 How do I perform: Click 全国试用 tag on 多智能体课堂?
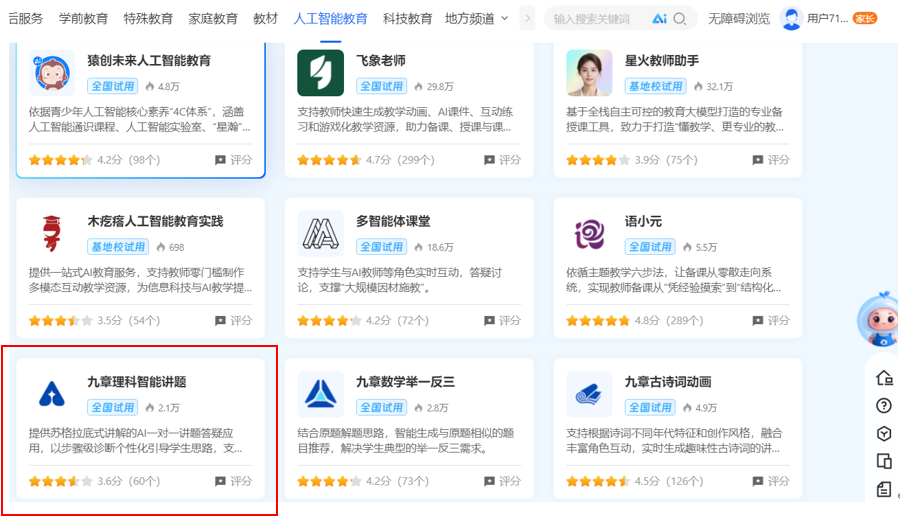coord(382,247)
